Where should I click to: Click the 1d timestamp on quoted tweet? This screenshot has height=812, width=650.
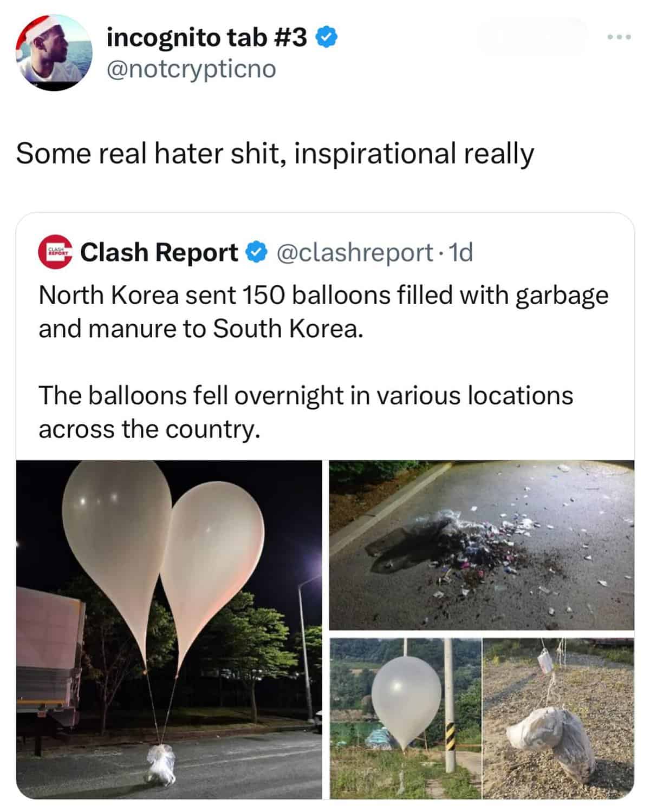click(461, 252)
